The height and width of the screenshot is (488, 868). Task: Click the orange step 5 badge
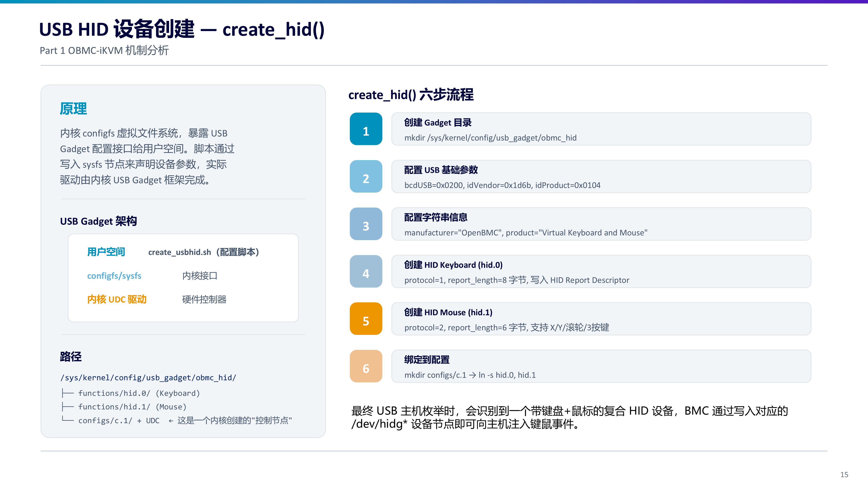[x=366, y=319]
